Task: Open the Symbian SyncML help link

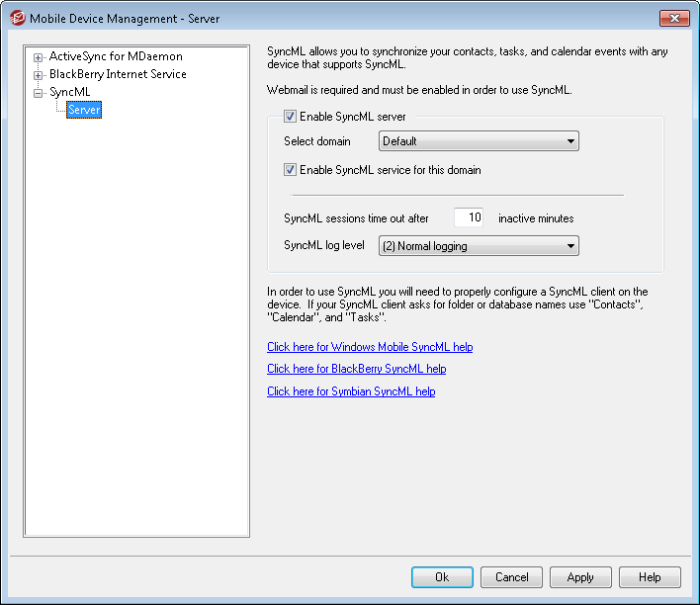Action: pyautogui.click(x=351, y=391)
